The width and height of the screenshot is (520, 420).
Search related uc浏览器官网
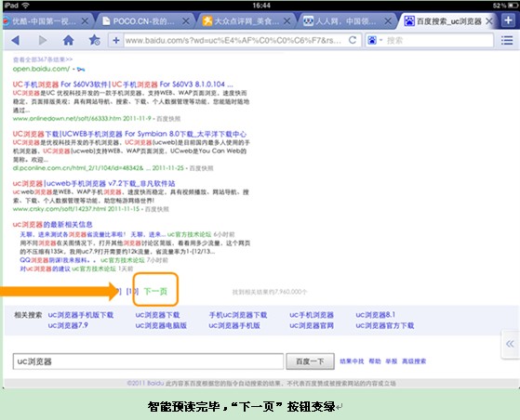[x=312, y=325]
